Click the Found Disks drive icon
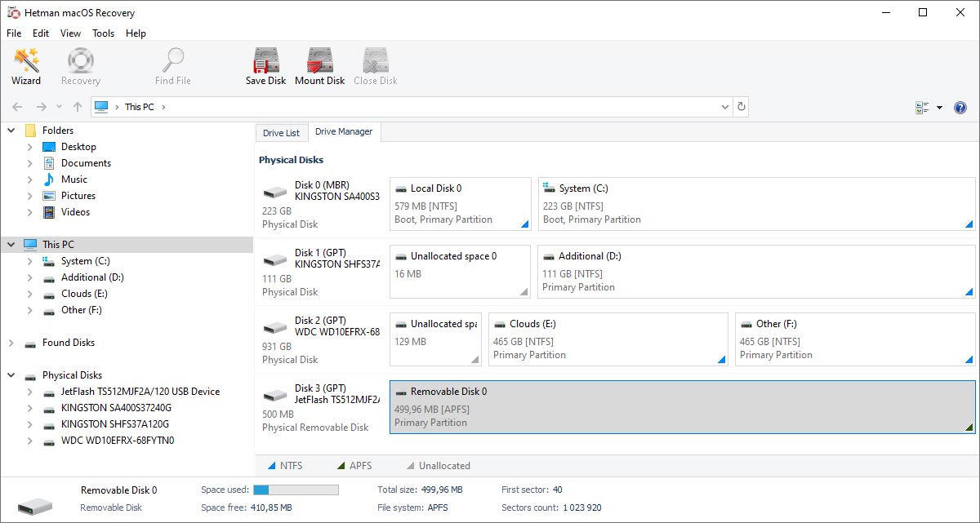The height and width of the screenshot is (523, 980). click(30, 343)
